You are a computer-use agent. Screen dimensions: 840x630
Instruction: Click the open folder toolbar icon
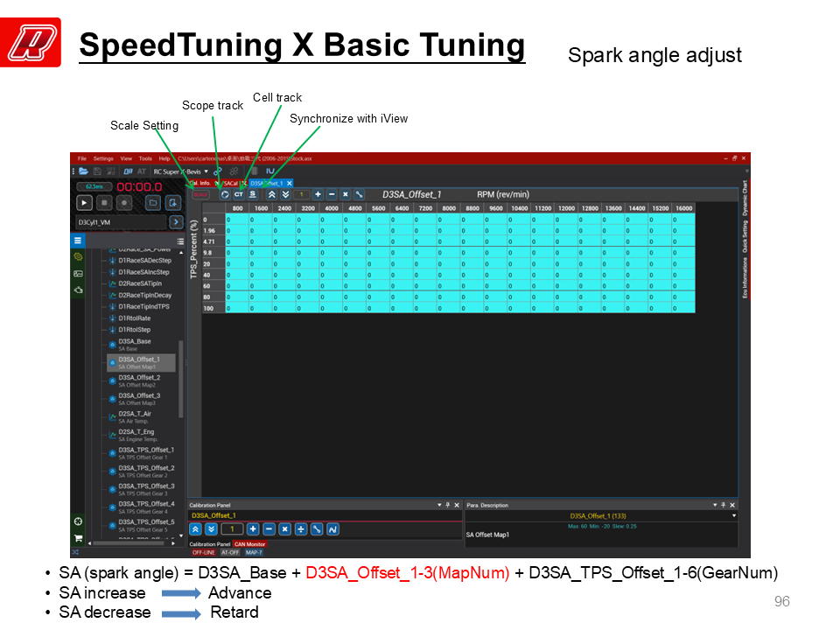(83, 171)
